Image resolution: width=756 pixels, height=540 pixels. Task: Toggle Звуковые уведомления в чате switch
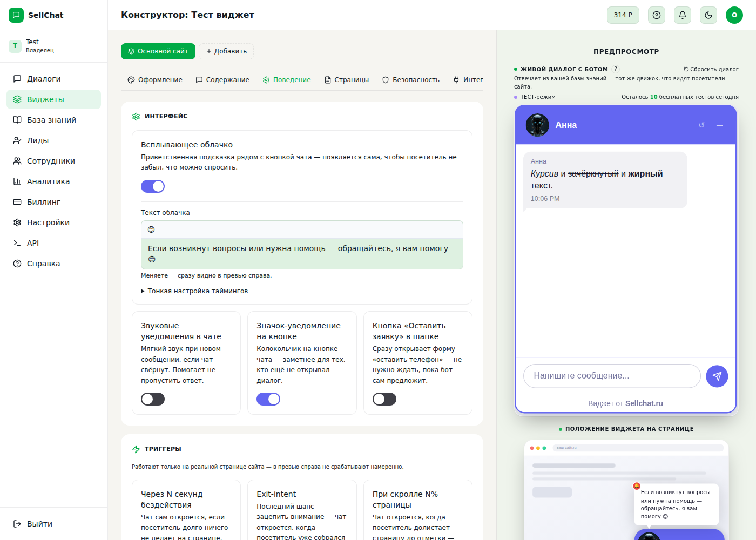(x=153, y=399)
